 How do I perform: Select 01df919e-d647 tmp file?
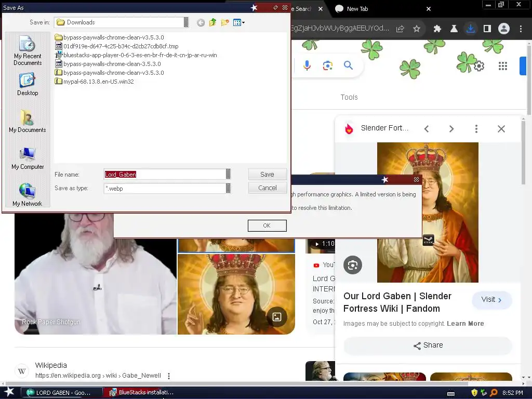pos(117,46)
